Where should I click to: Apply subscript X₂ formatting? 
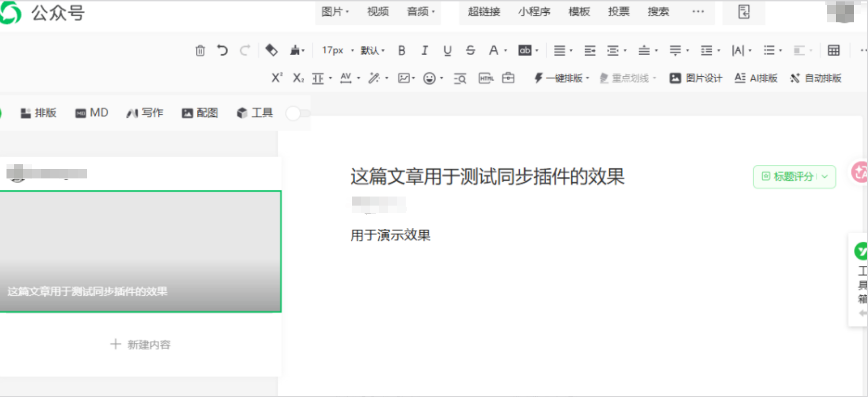298,78
